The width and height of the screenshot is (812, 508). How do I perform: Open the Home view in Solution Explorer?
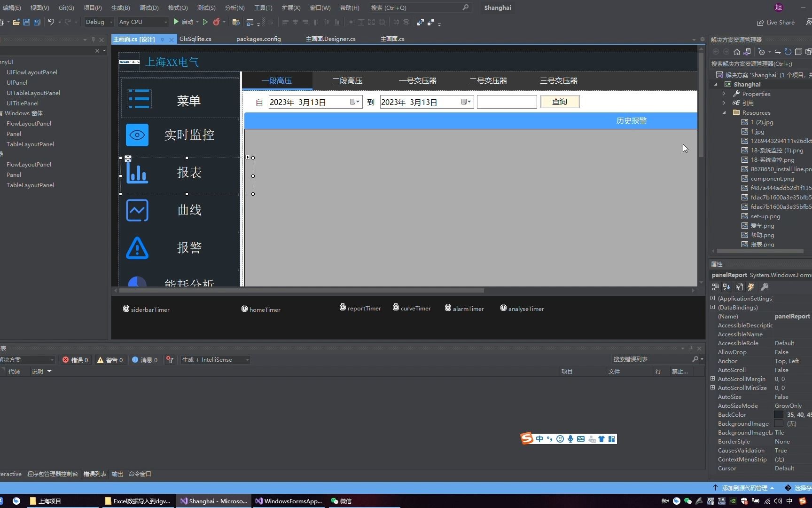coord(736,52)
